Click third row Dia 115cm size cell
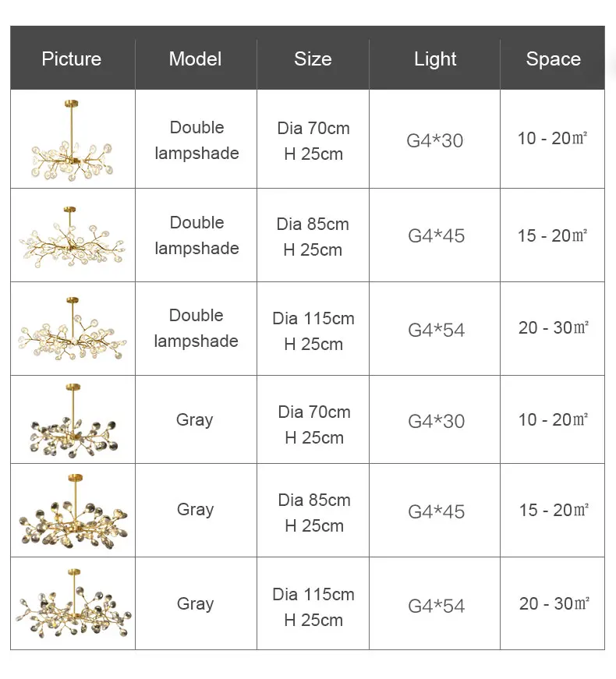The width and height of the screenshot is (616, 679). coord(313,331)
